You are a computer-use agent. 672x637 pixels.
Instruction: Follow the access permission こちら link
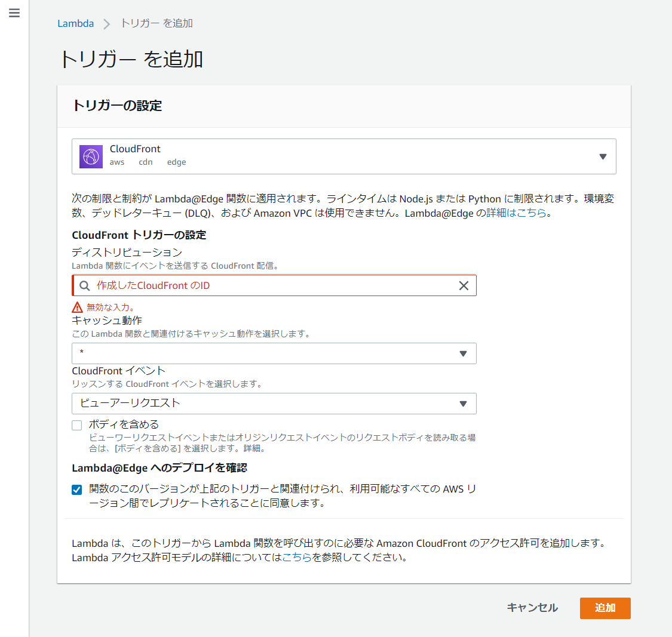(296, 558)
